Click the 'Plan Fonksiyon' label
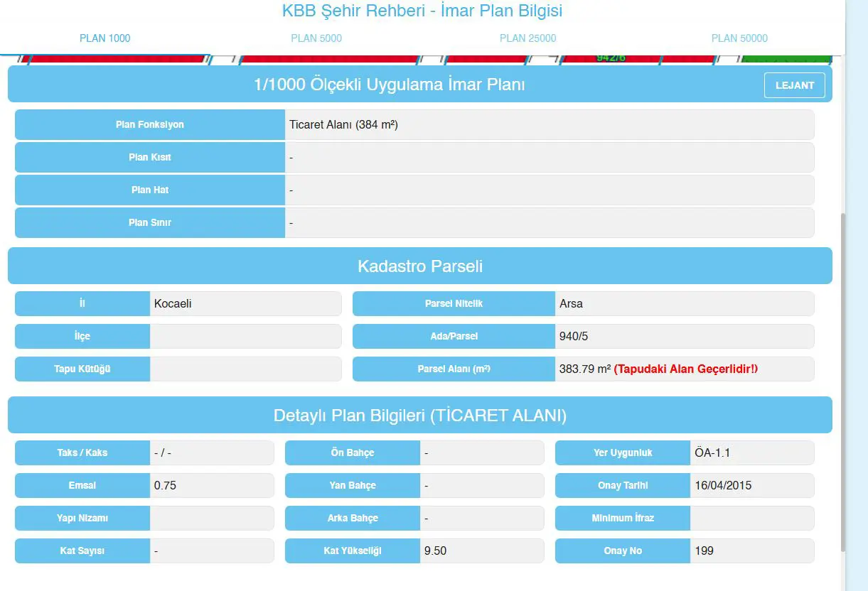This screenshot has height=591, width=868. coord(150,124)
